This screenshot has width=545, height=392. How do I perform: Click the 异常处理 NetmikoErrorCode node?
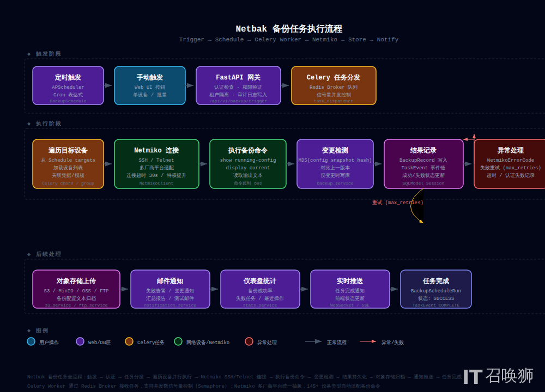coord(510,164)
